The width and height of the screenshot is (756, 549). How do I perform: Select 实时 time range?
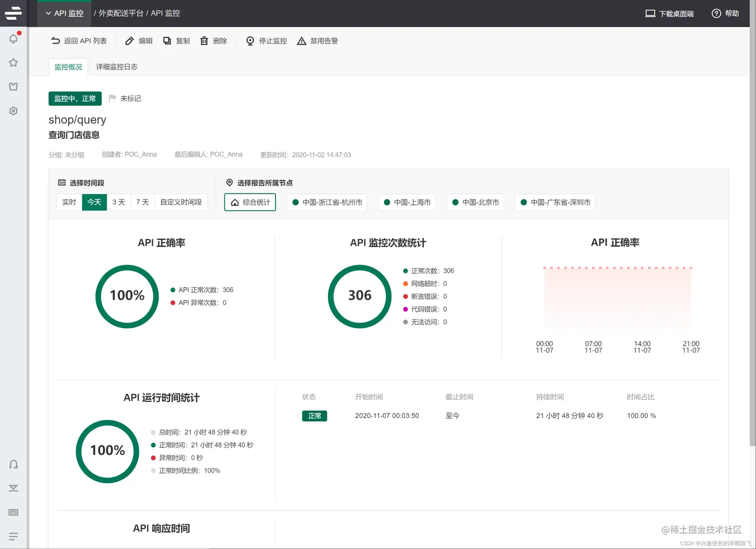69,202
